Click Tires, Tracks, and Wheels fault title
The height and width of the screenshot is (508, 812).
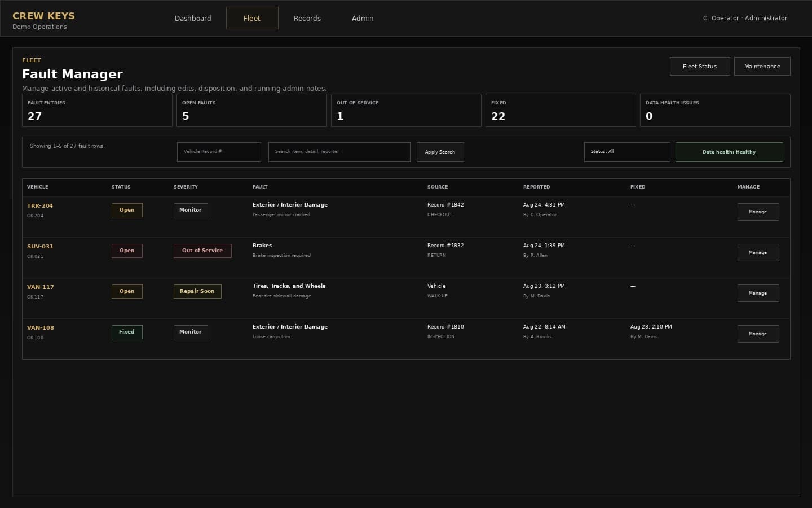pos(289,286)
